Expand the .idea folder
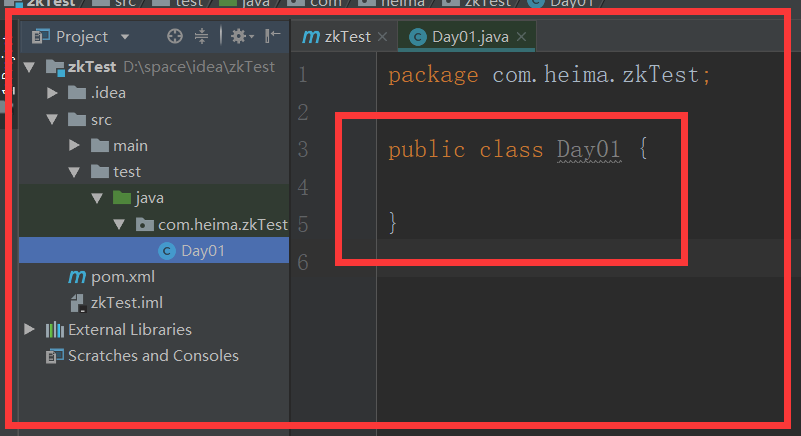 52,93
